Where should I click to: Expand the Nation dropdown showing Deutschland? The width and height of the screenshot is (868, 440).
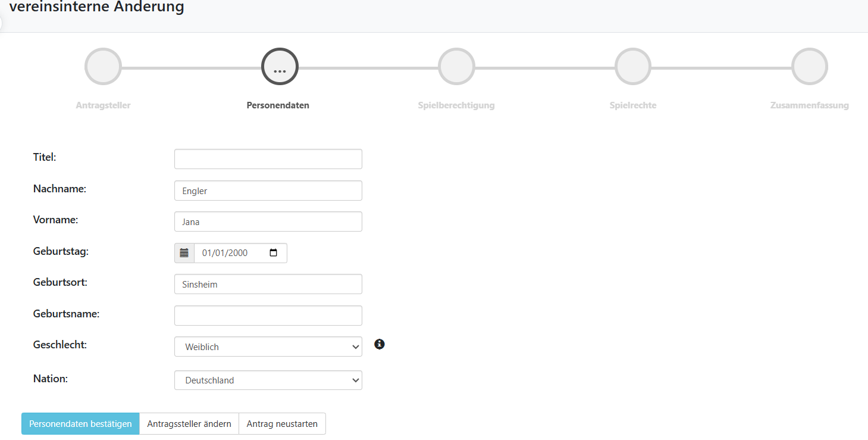coord(268,380)
